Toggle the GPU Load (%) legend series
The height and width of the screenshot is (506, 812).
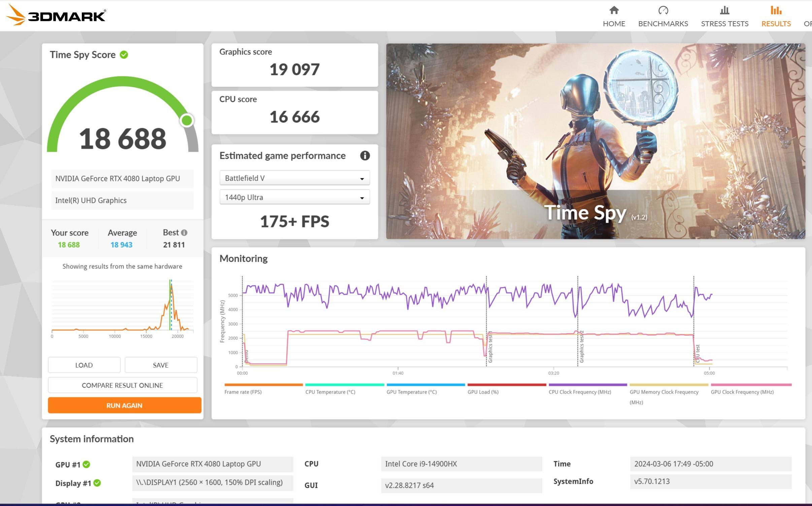pos(483,392)
